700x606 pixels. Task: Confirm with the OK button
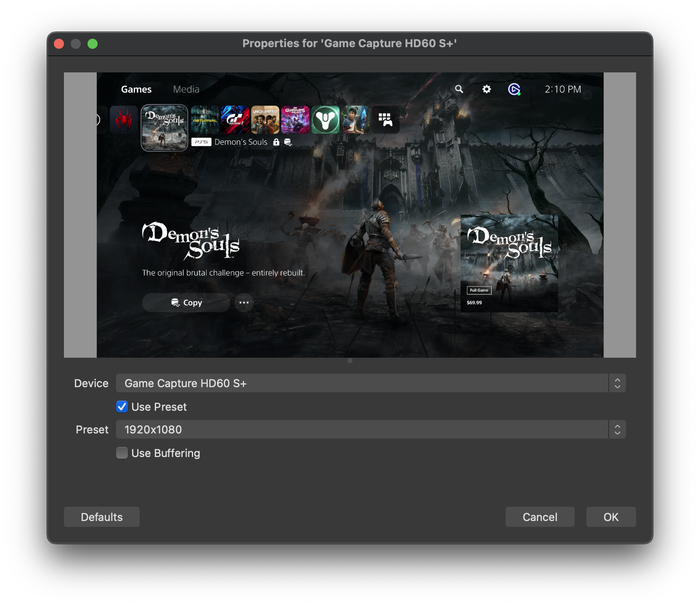(x=611, y=517)
